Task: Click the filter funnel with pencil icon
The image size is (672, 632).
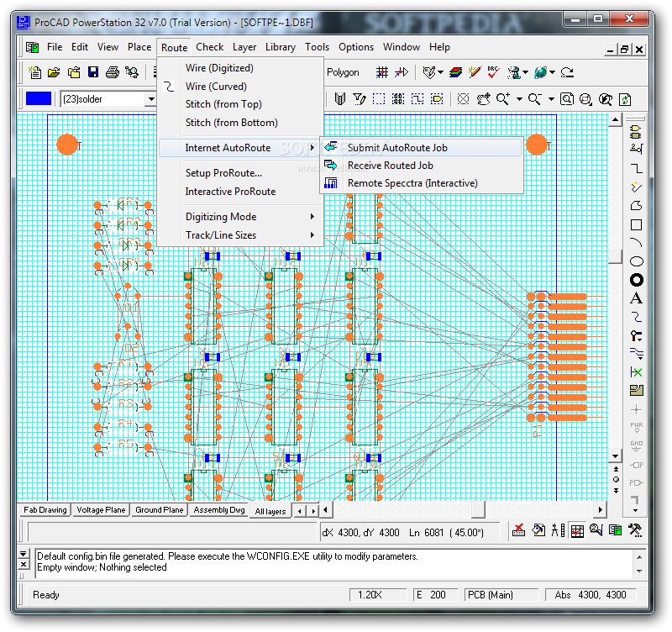Action: pos(360,99)
